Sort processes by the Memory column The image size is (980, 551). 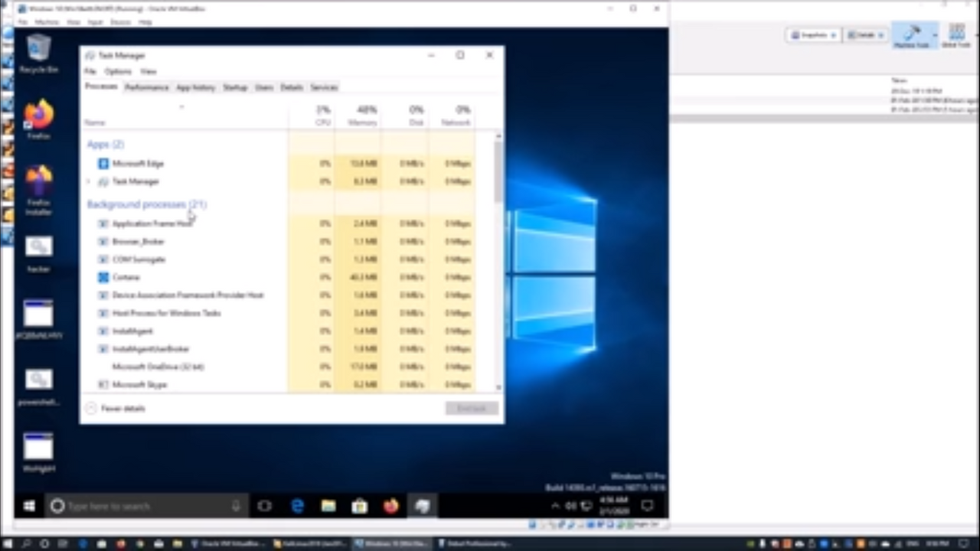[x=362, y=116]
